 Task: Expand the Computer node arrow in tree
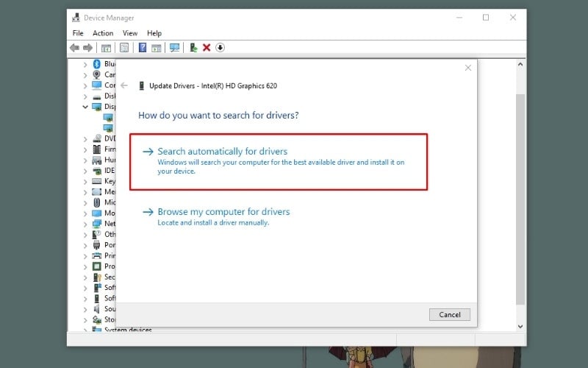point(85,85)
